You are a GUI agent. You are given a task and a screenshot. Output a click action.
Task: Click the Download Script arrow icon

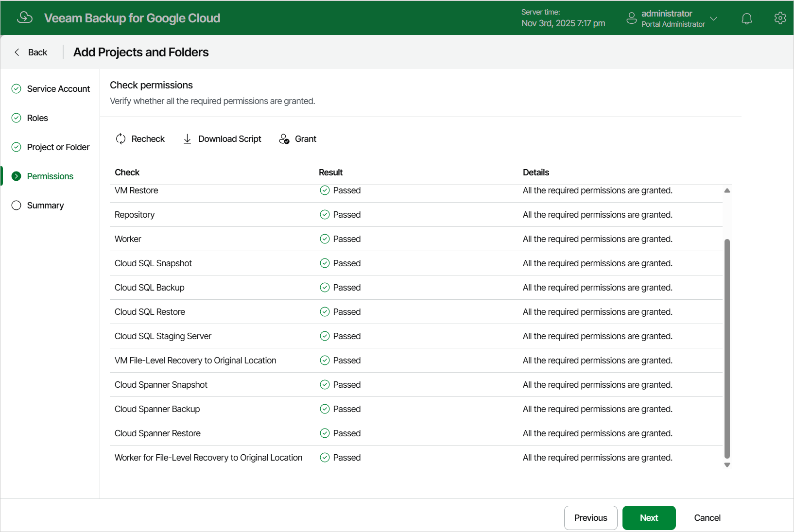point(187,139)
